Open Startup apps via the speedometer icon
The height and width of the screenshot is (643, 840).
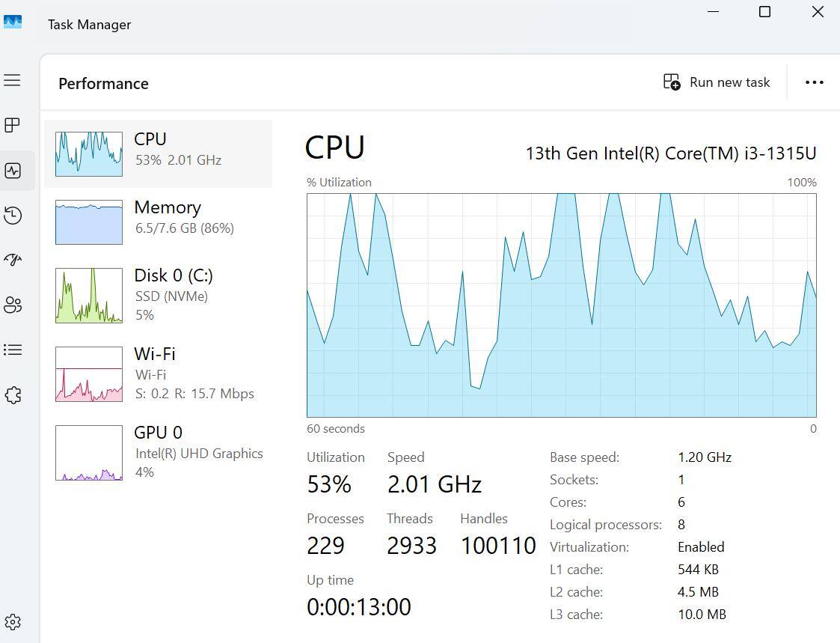[x=12, y=260]
